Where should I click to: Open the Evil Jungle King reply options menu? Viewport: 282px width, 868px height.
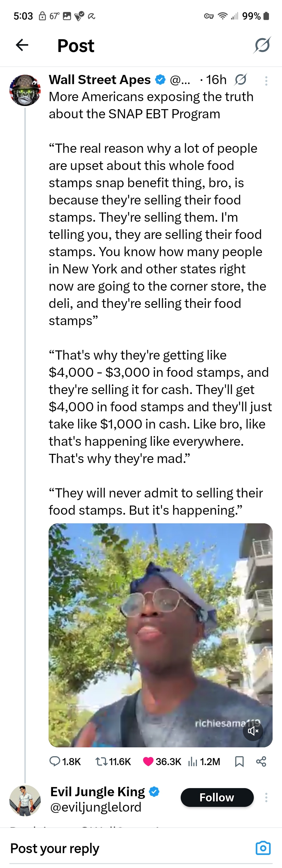[x=266, y=797]
